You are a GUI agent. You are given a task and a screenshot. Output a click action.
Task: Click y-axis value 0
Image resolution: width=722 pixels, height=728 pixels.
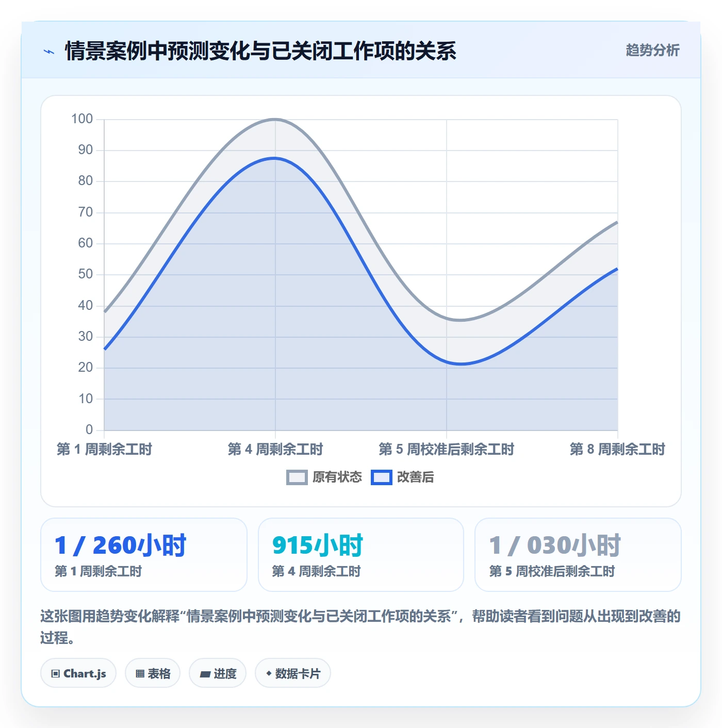[x=89, y=429]
